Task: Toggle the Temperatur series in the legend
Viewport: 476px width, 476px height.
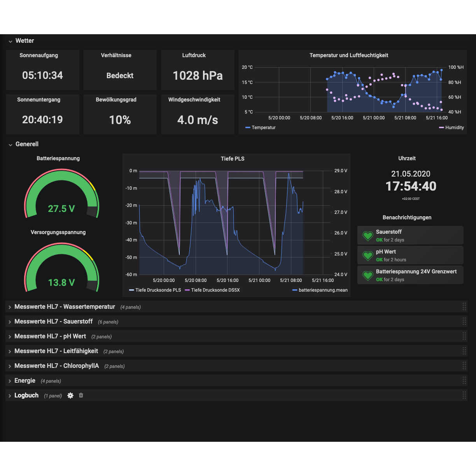Action: 263,128
